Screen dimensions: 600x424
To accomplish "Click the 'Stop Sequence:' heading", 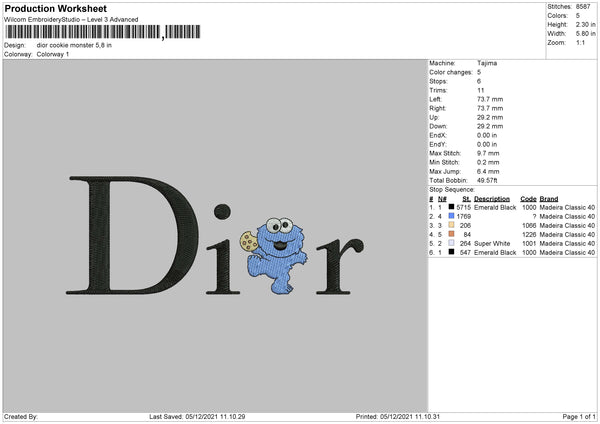I will coord(452,190).
